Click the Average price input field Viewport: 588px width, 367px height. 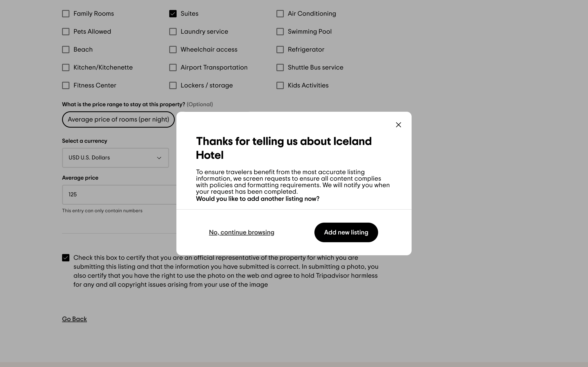pyautogui.click(x=119, y=195)
